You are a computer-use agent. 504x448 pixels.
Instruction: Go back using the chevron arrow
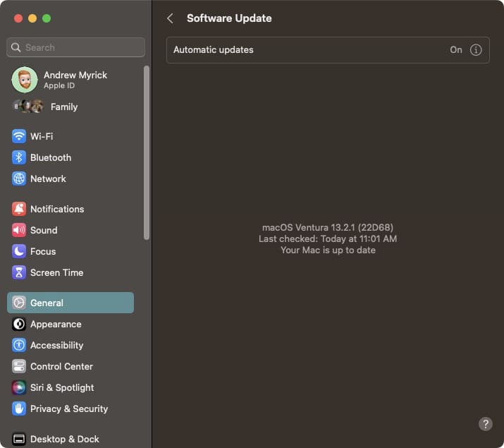click(171, 18)
